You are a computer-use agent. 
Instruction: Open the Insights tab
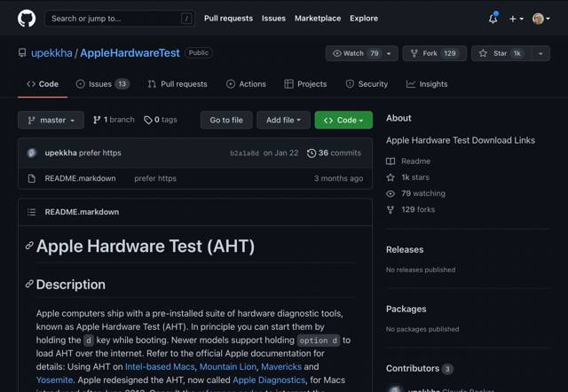tap(427, 84)
